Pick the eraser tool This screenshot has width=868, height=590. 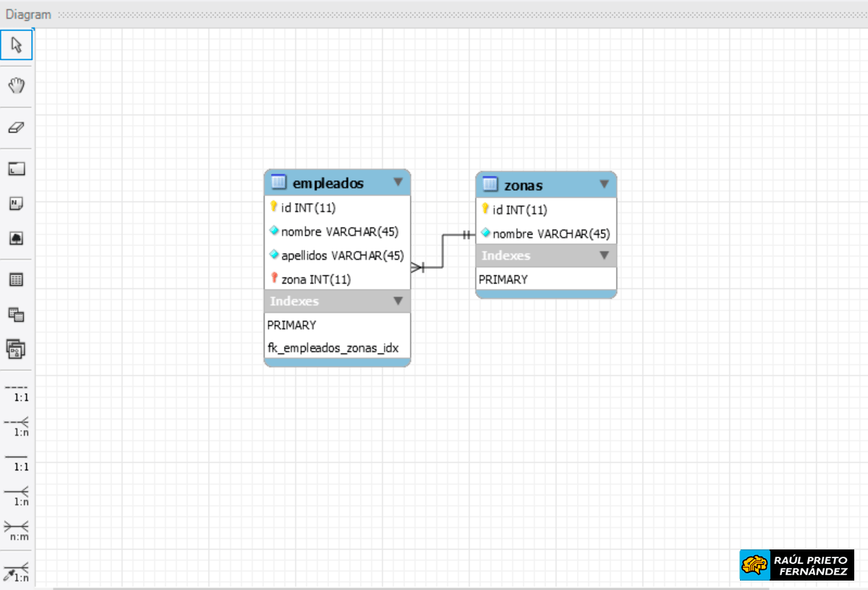point(17,127)
